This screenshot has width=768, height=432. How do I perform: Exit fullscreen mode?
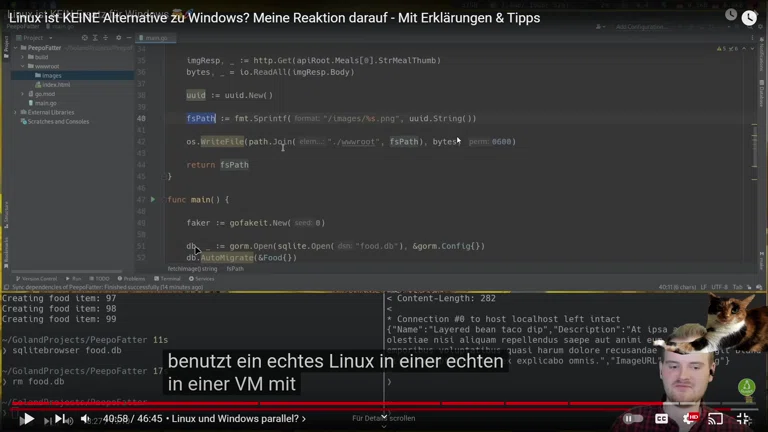(743, 419)
